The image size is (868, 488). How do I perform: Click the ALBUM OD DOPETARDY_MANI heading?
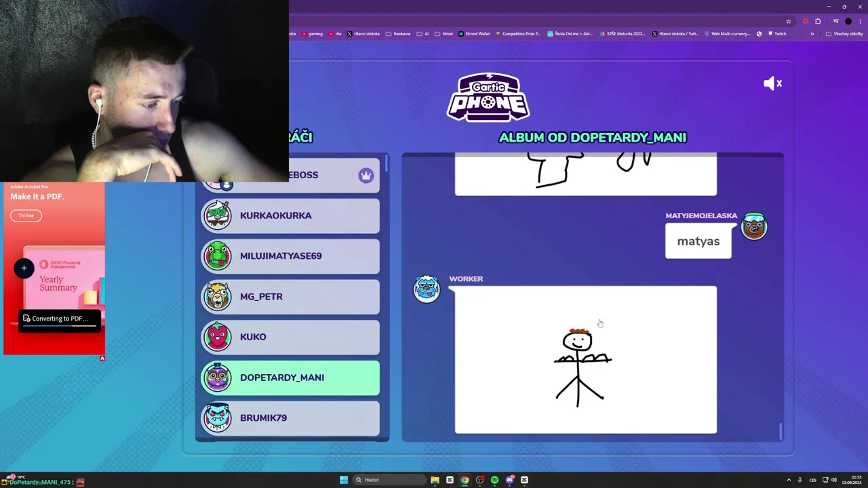click(x=593, y=138)
